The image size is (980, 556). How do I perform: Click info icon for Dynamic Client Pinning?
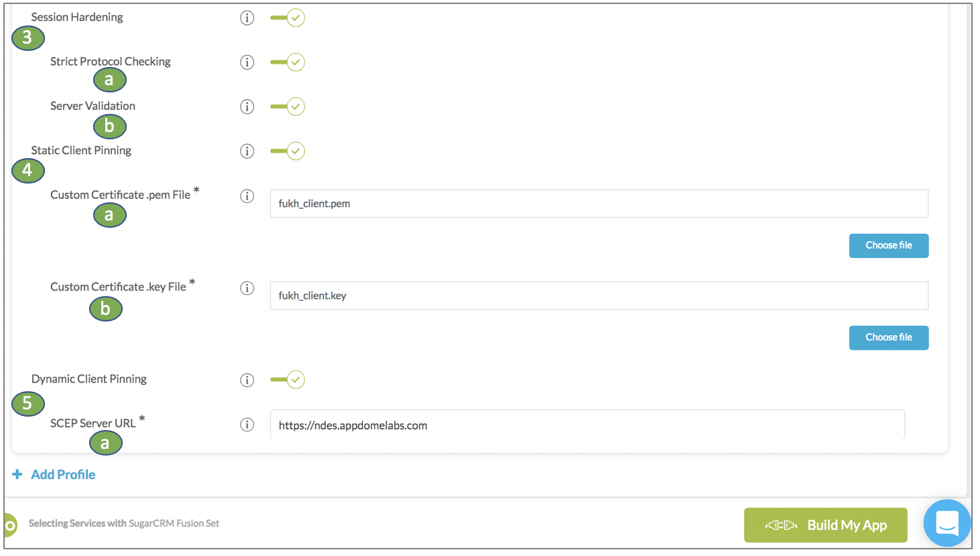click(x=247, y=380)
